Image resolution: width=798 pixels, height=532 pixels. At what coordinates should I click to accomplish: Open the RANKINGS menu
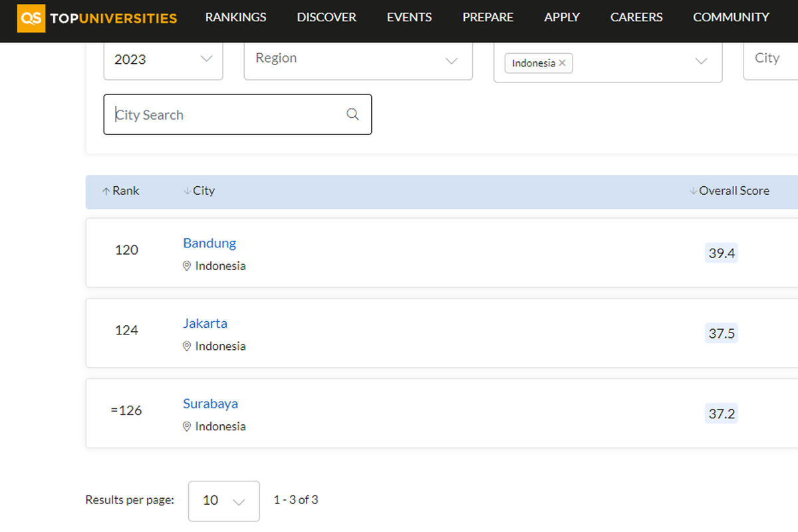pos(235,17)
